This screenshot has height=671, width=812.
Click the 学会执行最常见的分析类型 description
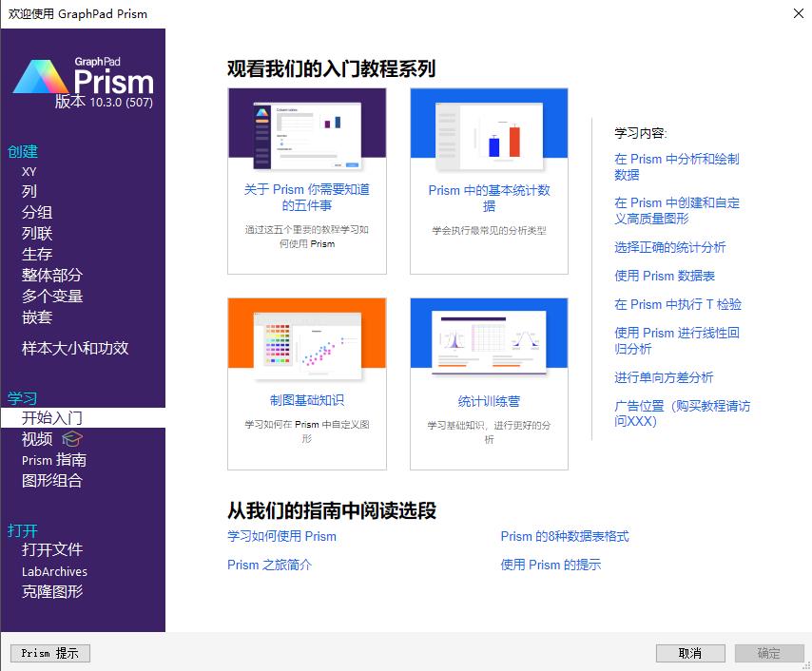point(489,230)
